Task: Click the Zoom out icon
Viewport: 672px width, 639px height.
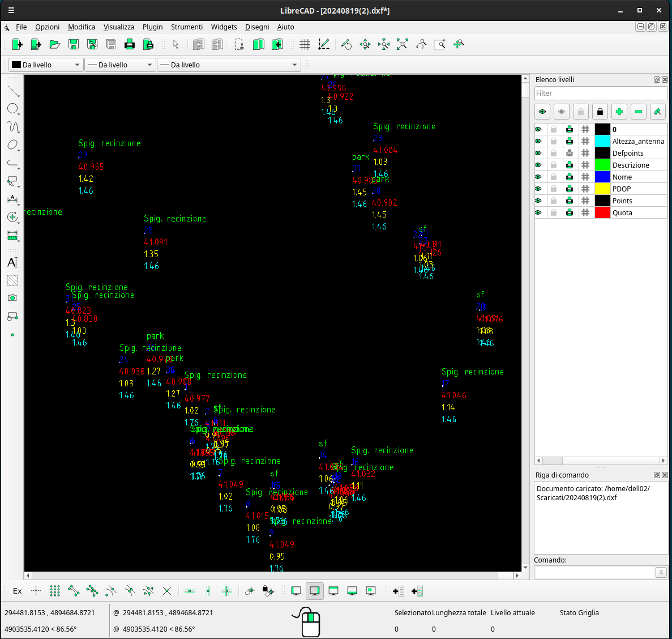Action: [x=384, y=44]
